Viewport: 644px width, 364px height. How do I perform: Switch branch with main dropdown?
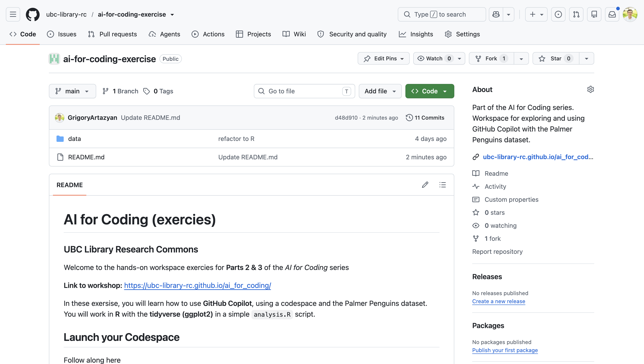tap(72, 91)
